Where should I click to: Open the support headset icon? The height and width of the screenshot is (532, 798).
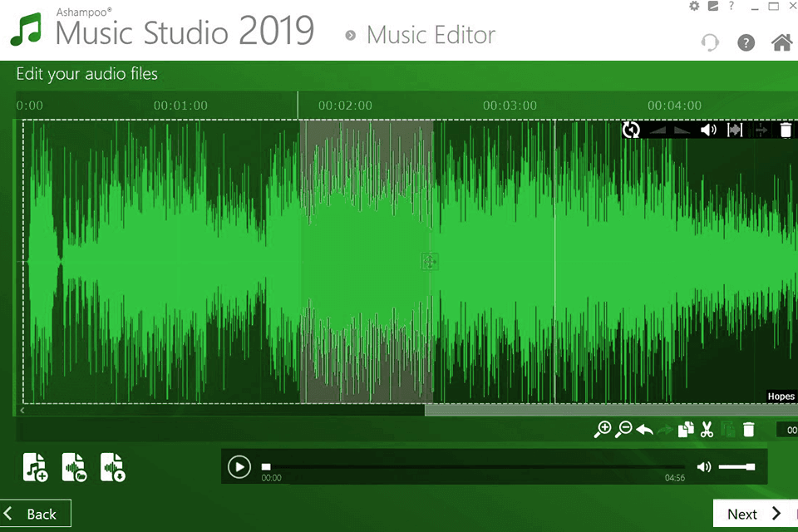[x=710, y=42]
